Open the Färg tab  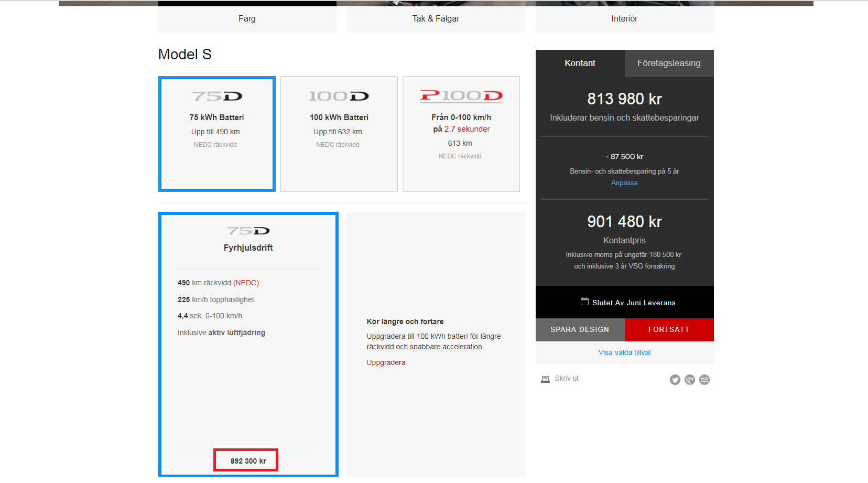click(247, 19)
